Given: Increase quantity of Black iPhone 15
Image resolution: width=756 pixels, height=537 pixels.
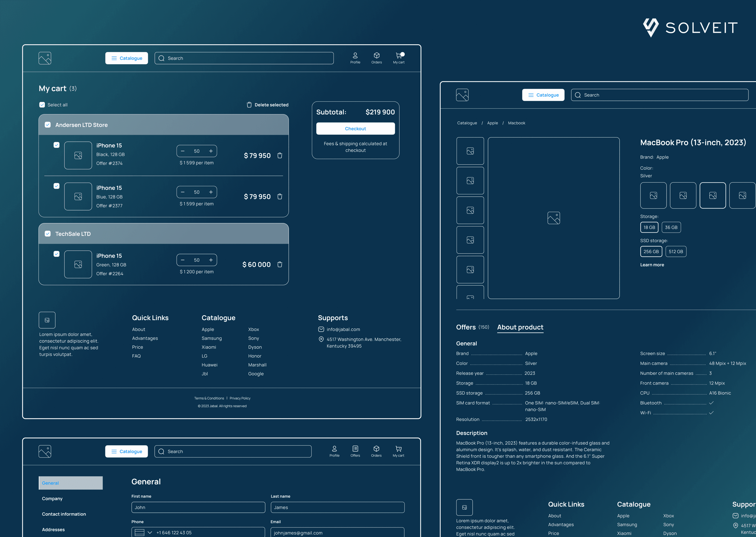Looking at the screenshot, I should coord(211,151).
